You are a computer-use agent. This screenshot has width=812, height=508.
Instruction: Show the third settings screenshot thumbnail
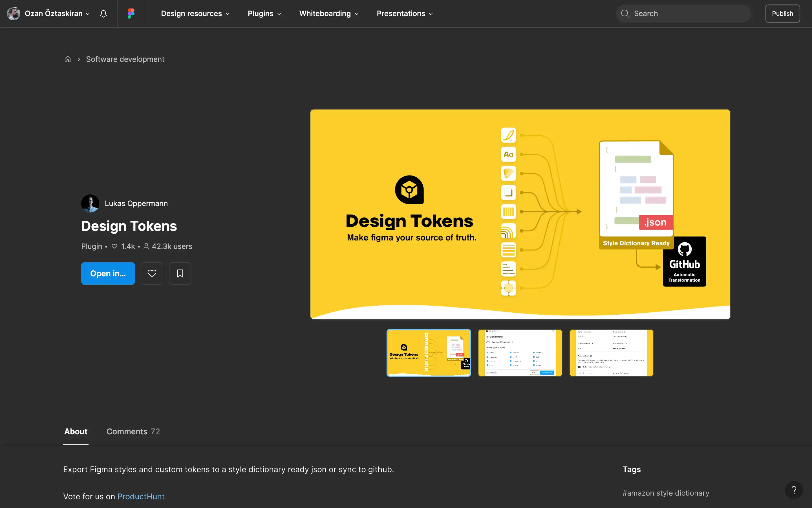click(x=611, y=353)
